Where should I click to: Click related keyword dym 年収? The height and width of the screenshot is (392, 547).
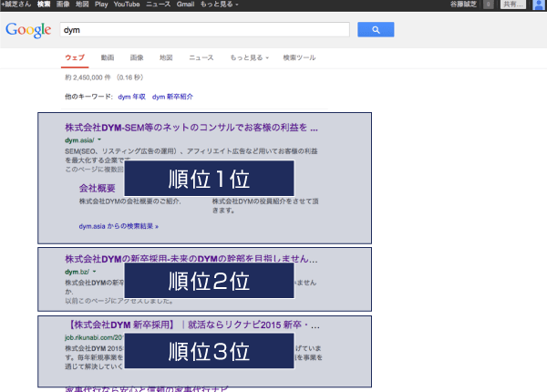132,97
